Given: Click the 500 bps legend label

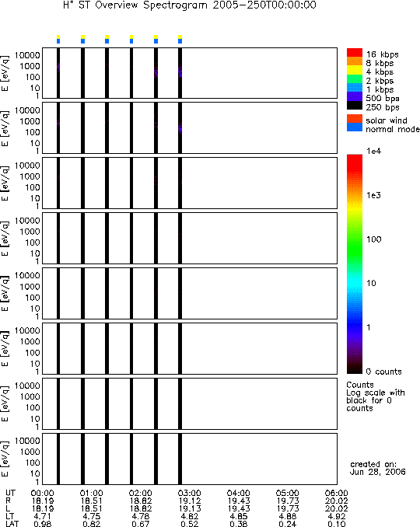Looking at the screenshot, I should point(383,99).
